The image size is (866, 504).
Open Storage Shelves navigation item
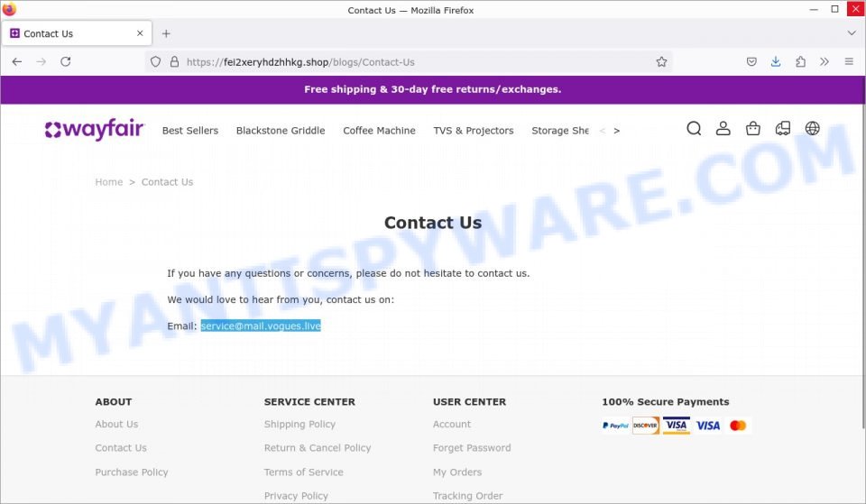560,131
